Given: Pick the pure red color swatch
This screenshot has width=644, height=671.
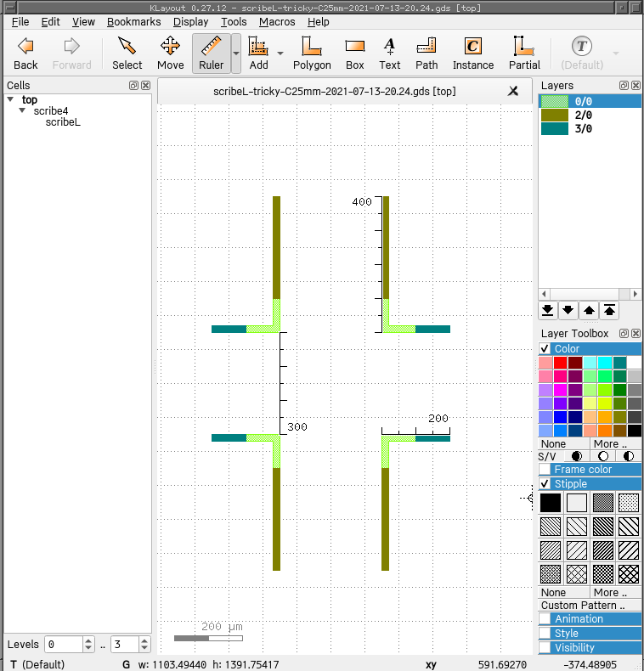Looking at the screenshot, I should tap(560, 363).
